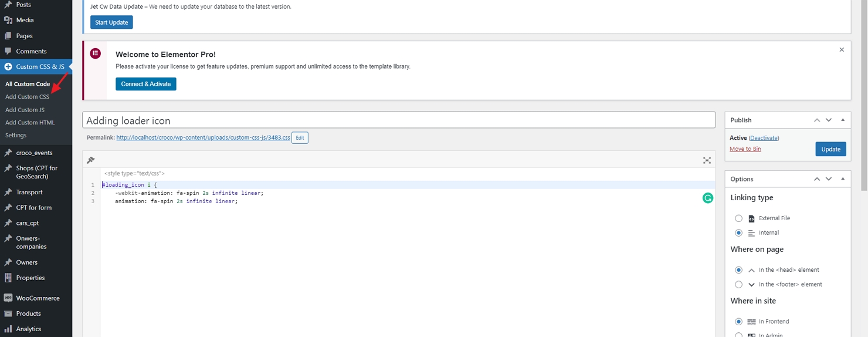The height and width of the screenshot is (337, 868).
Task: Click the Custom CSS & JS plus icon
Action: tap(8, 67)
